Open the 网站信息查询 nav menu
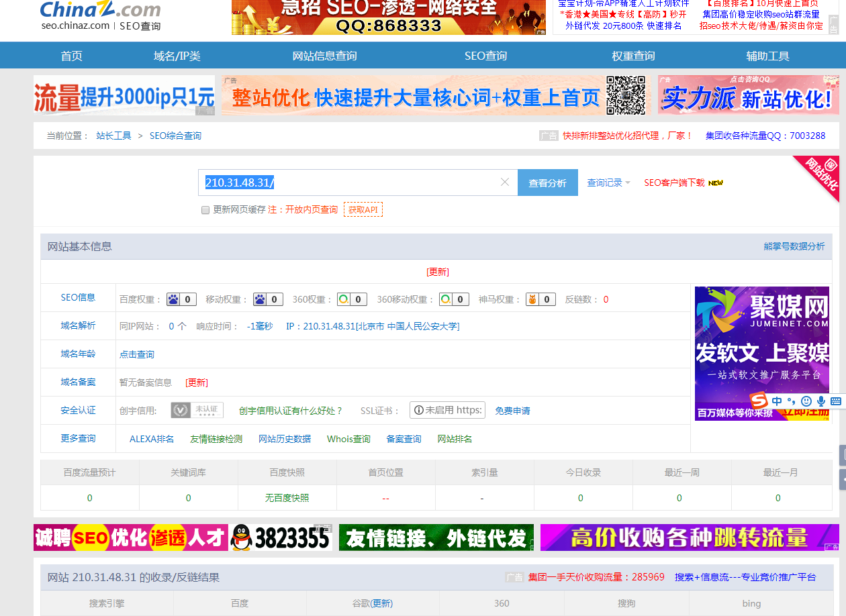This screenshot has height=616, width=846. tap(324, 56)
